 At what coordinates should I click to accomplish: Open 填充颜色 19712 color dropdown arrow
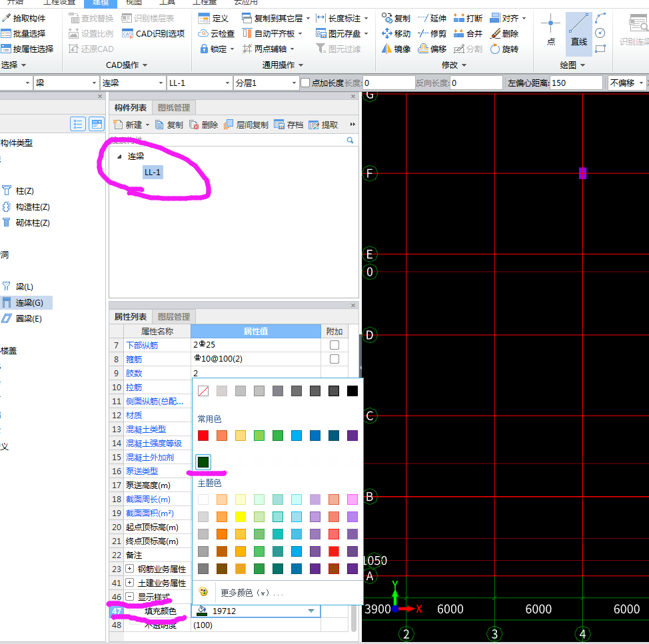311,611
